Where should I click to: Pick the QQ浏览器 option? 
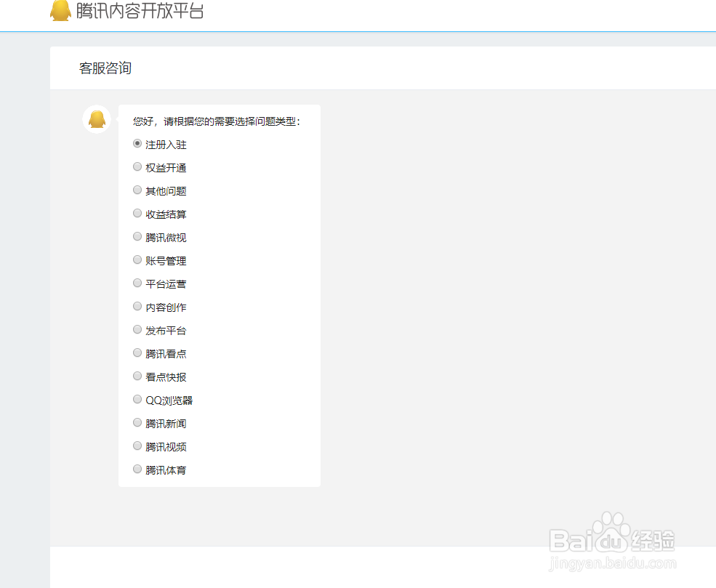(137, 400)
